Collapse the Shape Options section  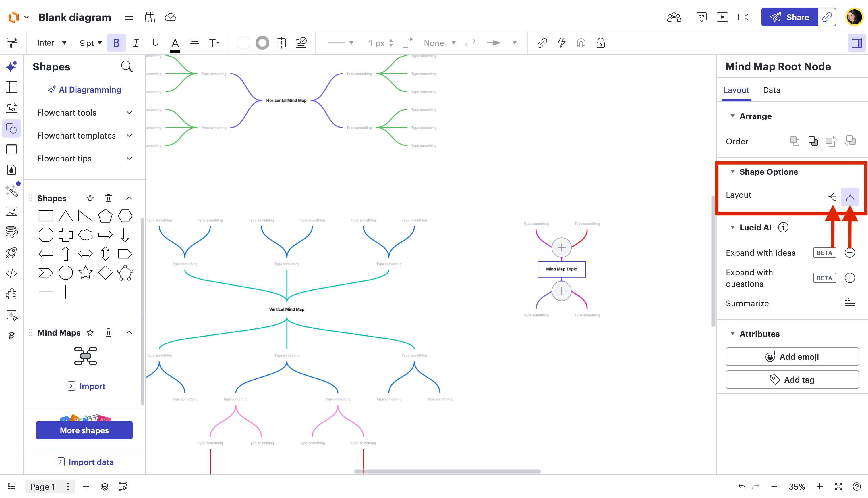(732, 172)
